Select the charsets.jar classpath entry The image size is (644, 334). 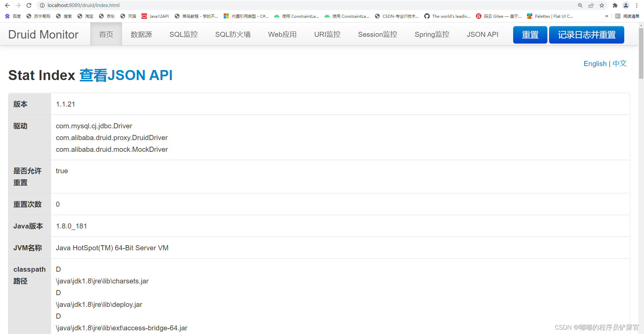coord(102,281)
